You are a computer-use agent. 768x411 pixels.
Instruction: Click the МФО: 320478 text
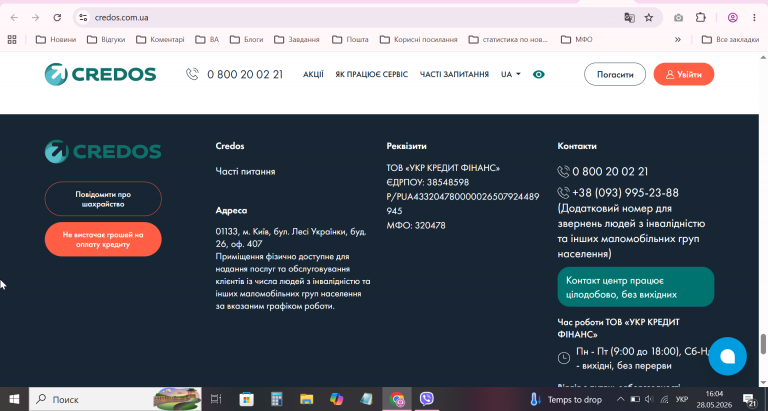click(416, 225)
